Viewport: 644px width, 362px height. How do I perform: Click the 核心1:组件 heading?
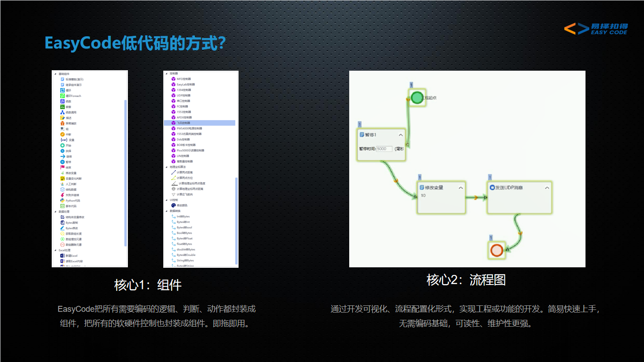[148, 285]
